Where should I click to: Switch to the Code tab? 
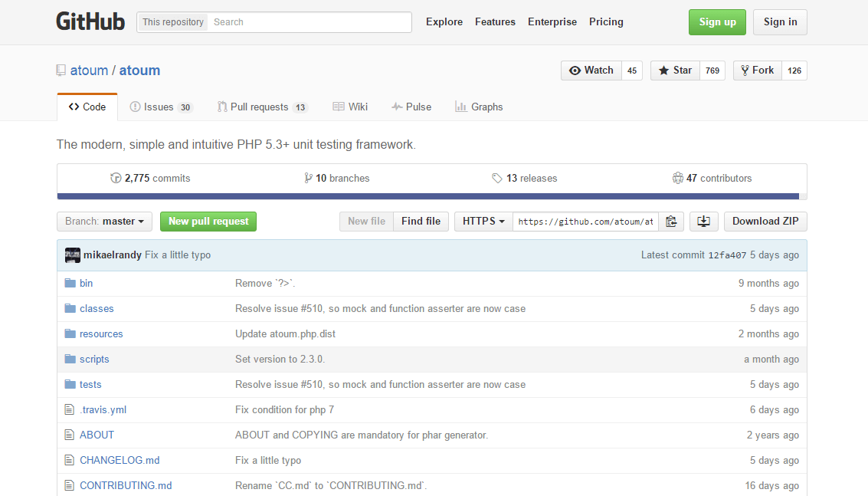87,107
